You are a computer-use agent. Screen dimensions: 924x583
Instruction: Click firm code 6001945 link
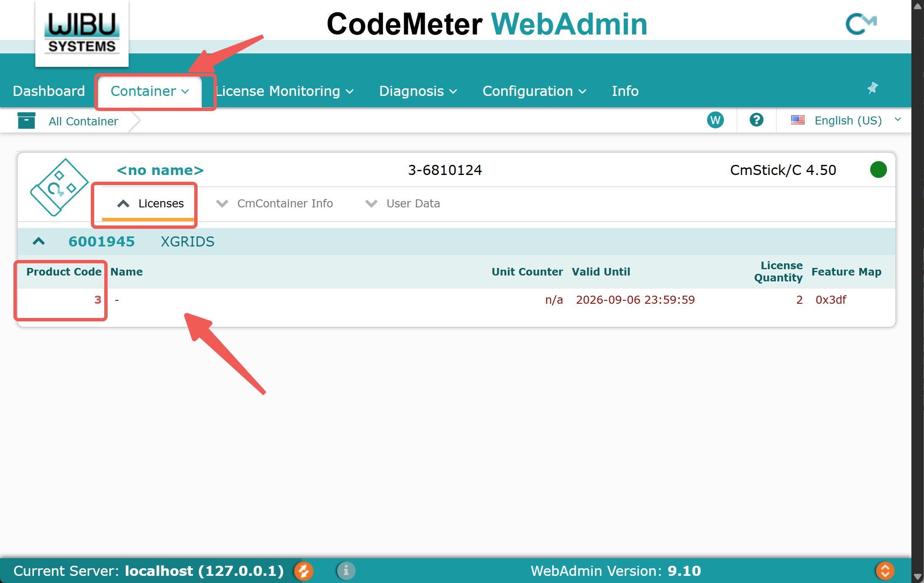[x=102, y=241]
